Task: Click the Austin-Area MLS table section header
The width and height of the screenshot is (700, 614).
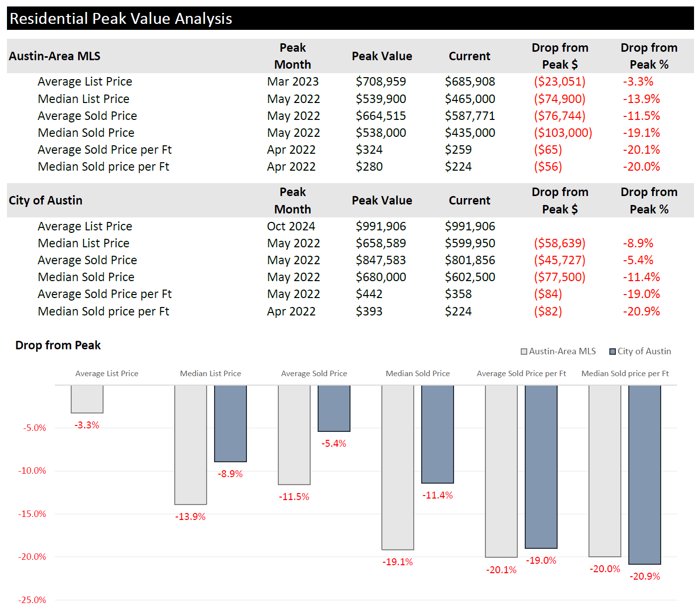Action: tap(55, 56)
